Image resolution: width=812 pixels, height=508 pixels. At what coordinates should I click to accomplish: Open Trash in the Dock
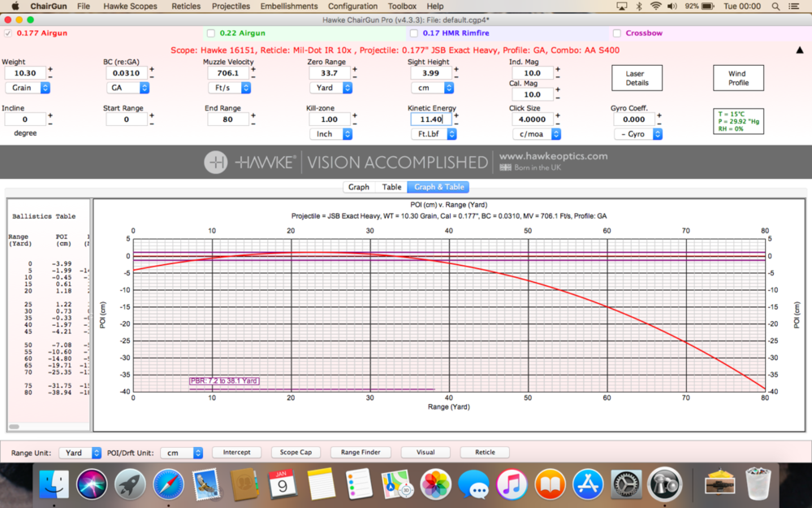click(758, 484)
